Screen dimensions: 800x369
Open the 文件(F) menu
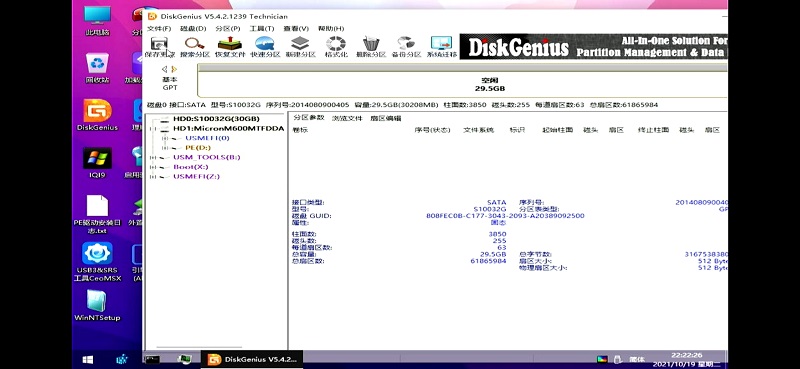pos(159,29)
